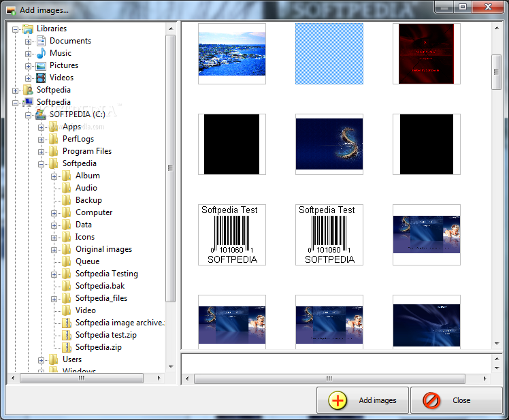
Task: Expand the Softpedia Testing folder node
Action: click(x=54, y=274)
